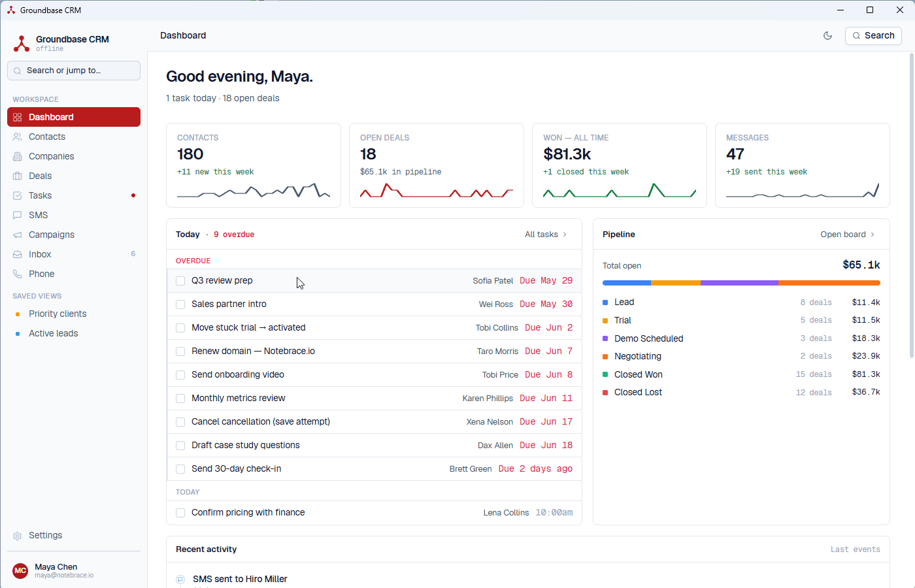This screenshot has width=915, height=588.
Task: Click the Contacts people icon in sidebar
Action: (18, 137)
